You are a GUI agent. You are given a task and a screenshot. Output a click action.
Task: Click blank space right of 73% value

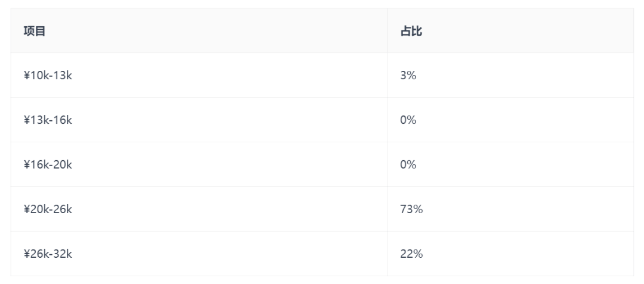click(x=528, y=210)
